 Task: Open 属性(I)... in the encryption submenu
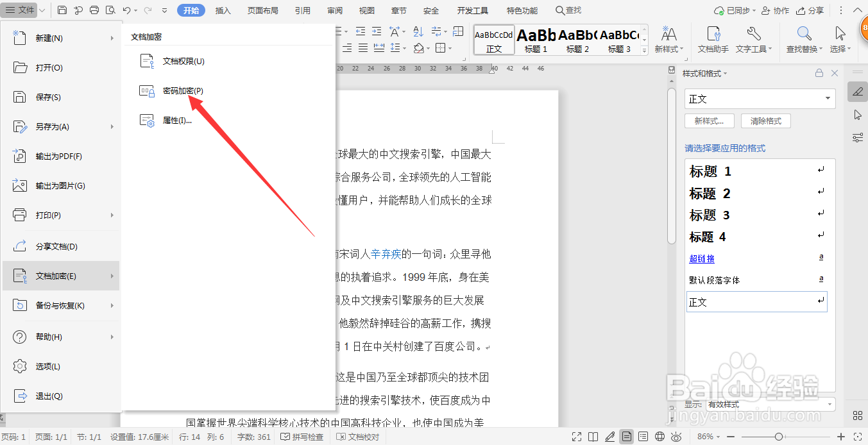tap(228, 120)
